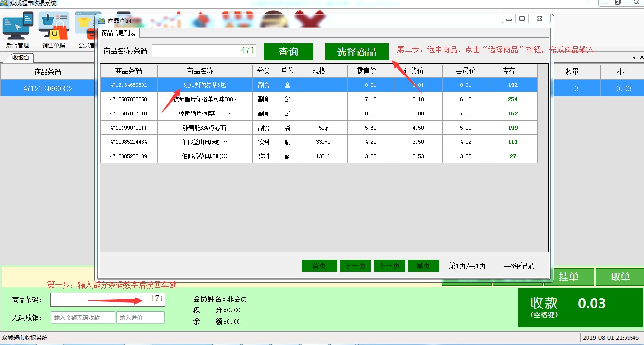The width and height of the screenshot is (644, 345).
Task: Open the tab list dropdown arrow beside 收银台
Action: point(634,57)
